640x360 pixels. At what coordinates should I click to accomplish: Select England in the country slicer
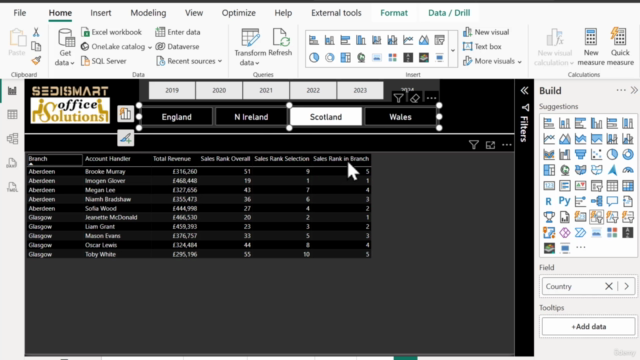click(176, 117)
